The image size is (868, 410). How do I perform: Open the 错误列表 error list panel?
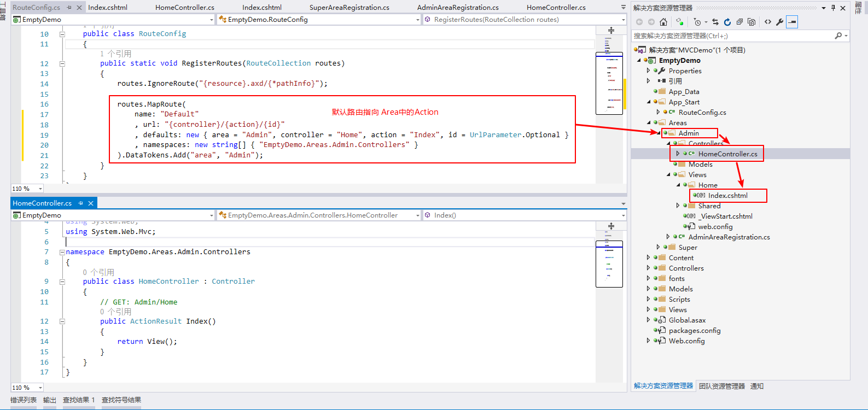[x=24, y=400]
